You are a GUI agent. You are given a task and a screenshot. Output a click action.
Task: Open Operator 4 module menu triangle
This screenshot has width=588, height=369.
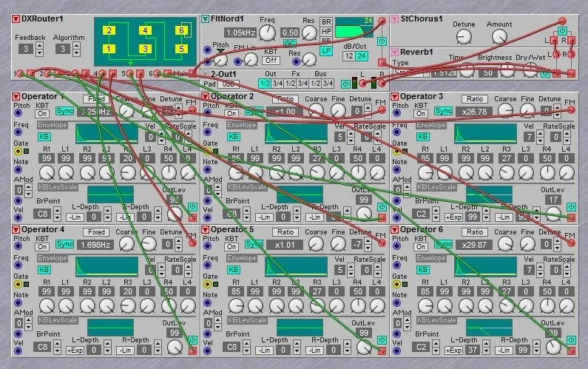coord(16,229)
